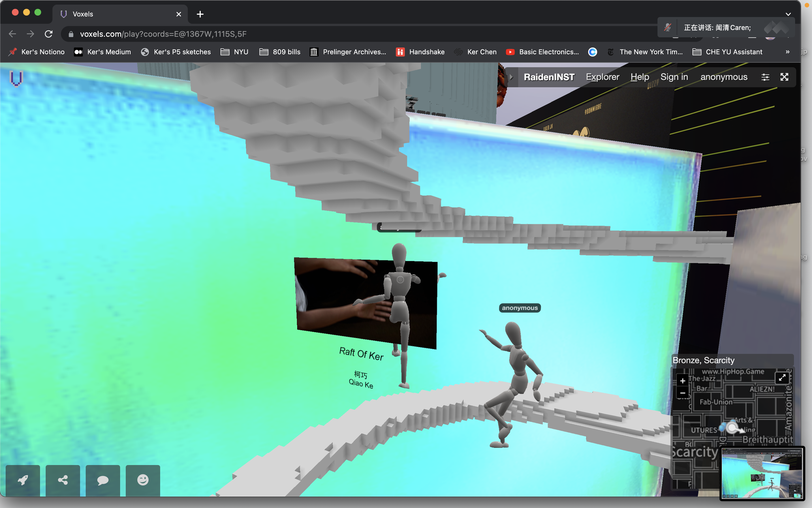Open the settings sliders icon

click(765, 77)
